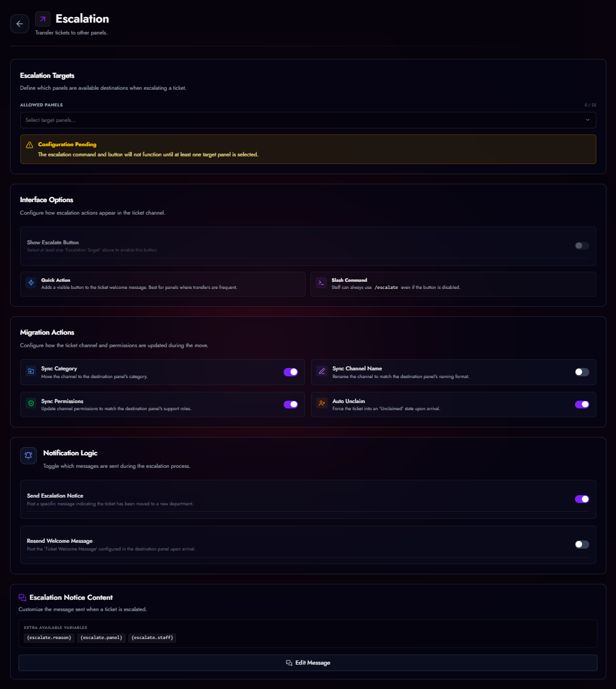This screenshot has width=616, height=689.
Task: Enable the Resend Welcome Message toggle
Action: [581, 544]
